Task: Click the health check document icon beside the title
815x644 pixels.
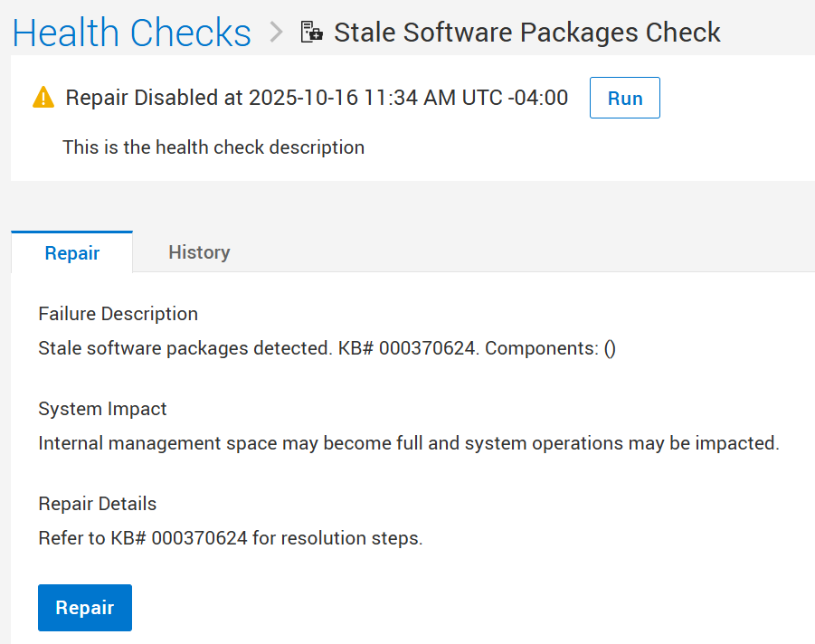Action: [x=310, y=31]
